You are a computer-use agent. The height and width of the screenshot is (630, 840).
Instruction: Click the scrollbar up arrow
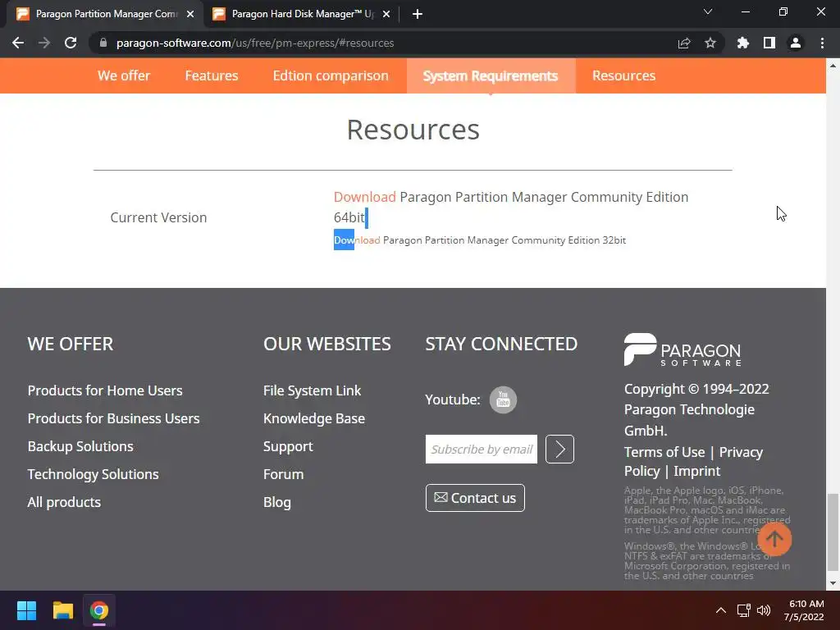[x=833, y=66]
